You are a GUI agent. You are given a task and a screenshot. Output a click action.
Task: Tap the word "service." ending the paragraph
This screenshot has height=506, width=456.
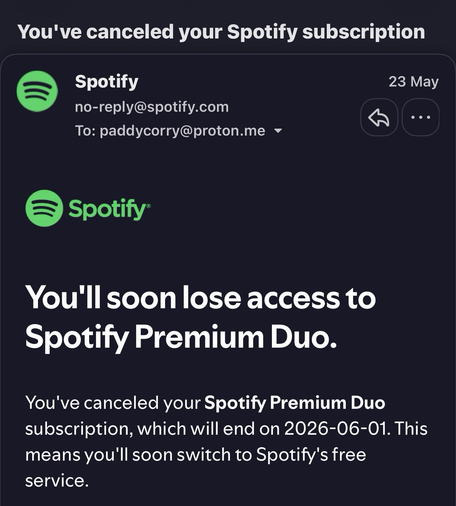pos(57,481)
